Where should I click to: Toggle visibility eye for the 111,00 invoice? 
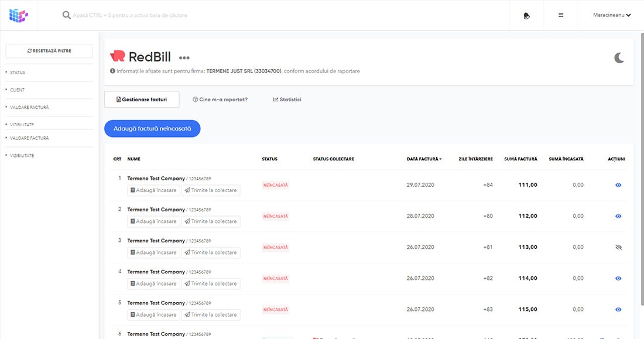(618, 185)
